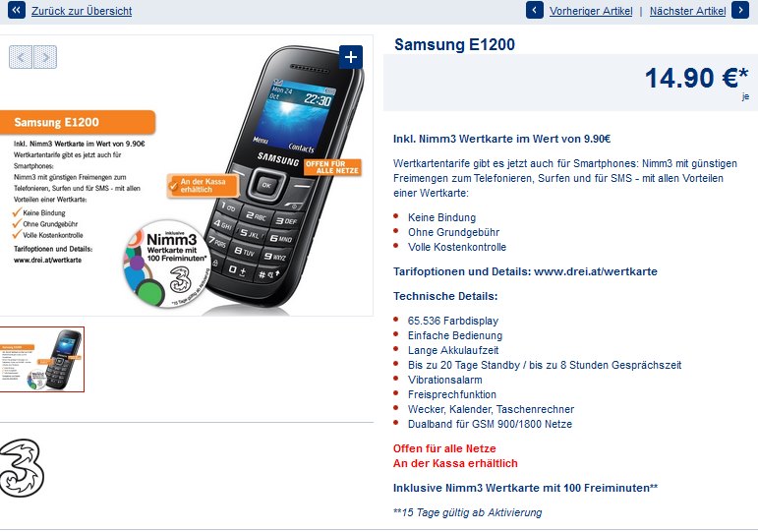Click the Samsung E1200 product title
This screenshot has height=532, width=758.
coord(454,44)
